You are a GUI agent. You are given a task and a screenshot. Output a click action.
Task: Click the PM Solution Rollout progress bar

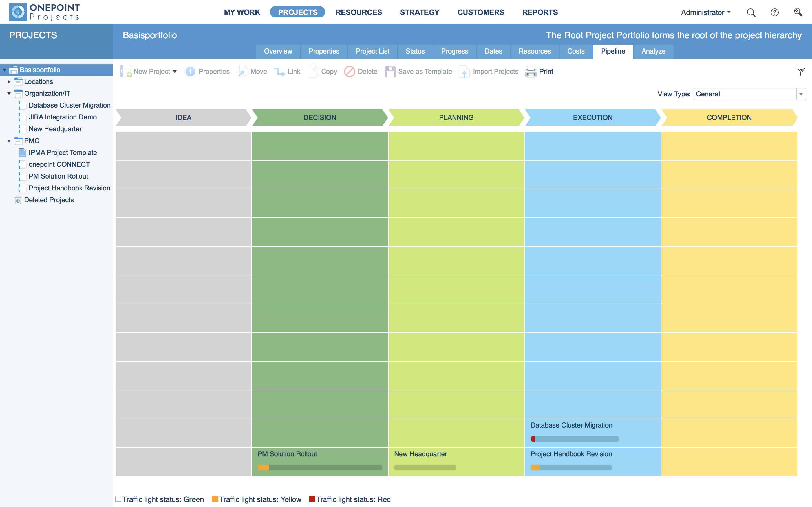[x=319, y=468]
